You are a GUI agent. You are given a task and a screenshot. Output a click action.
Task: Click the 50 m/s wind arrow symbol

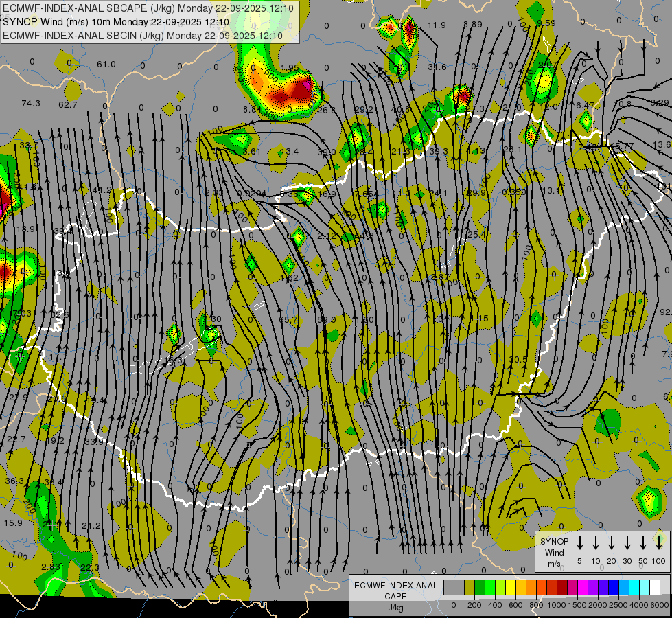[x=643, y=542]
